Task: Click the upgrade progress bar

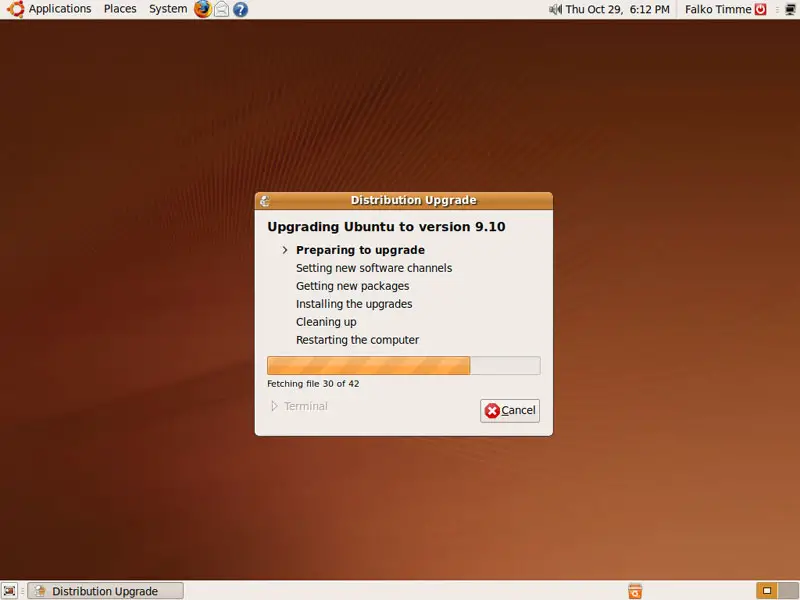Action: tap(404, 365)
